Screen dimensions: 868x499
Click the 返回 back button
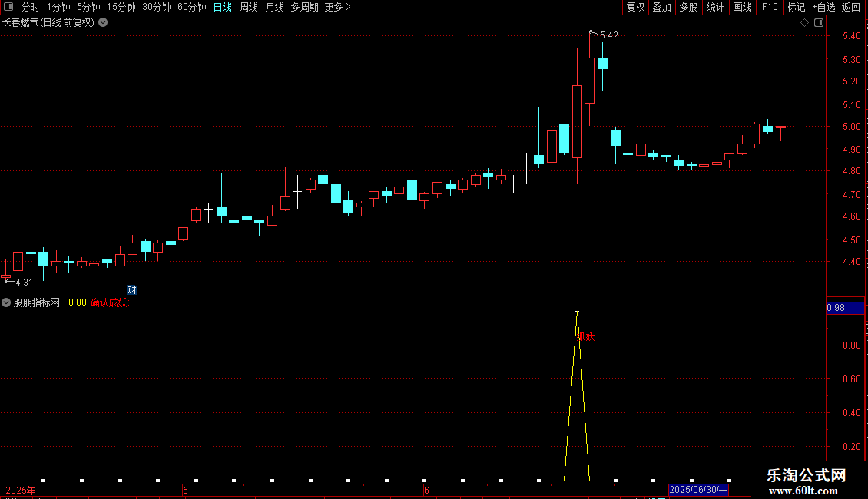(x=851, y=7)
